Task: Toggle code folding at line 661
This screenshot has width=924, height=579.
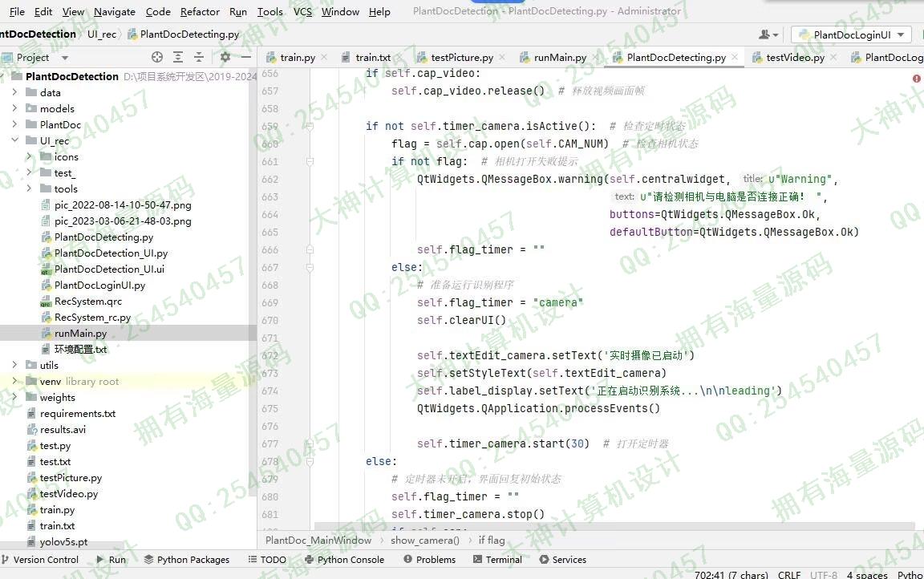Action: 310,161
